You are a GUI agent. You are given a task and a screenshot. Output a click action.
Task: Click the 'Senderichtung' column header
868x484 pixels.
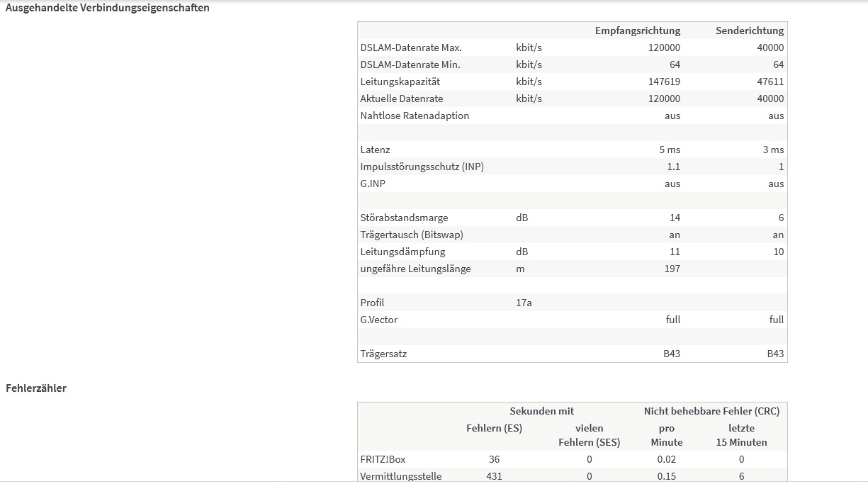point(750,30)
